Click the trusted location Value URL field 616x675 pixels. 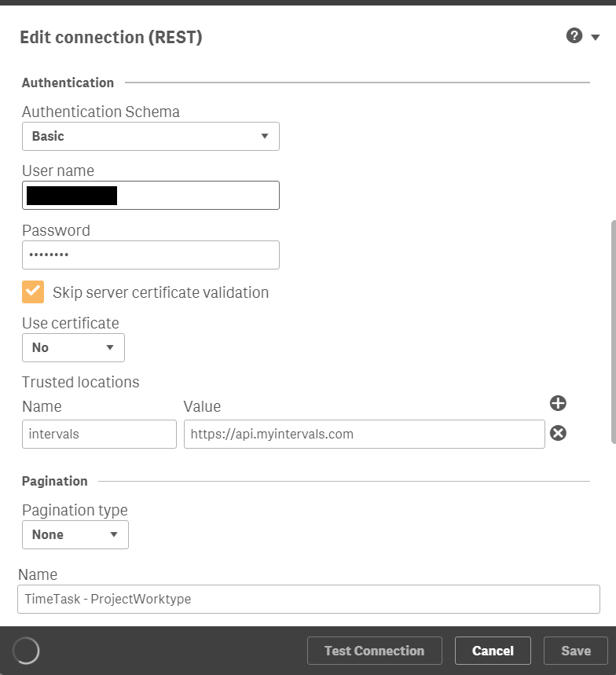[364, 434]
